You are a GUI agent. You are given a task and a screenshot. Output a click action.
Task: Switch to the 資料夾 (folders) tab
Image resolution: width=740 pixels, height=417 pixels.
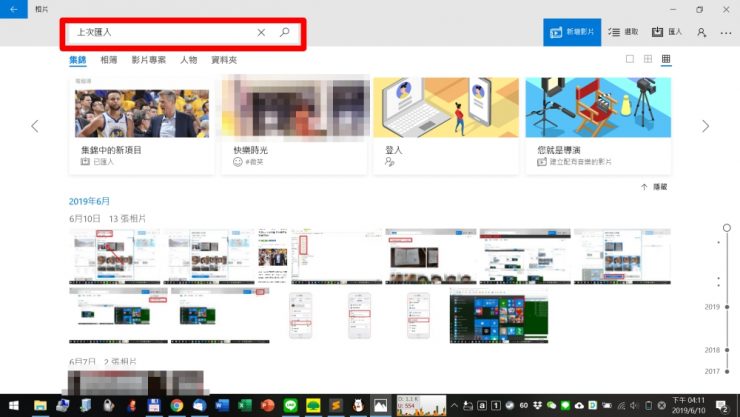pos(224,60)
